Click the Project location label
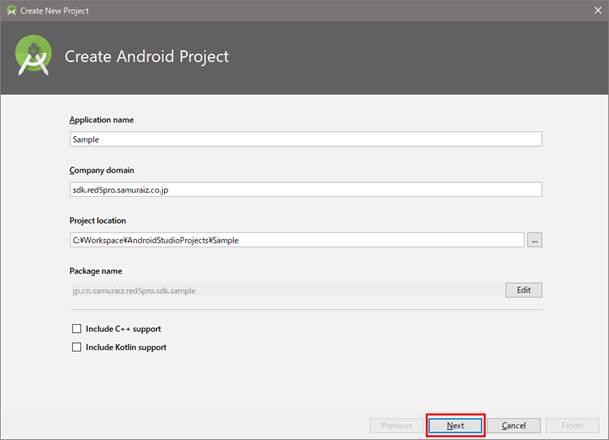The height and width of the screenshot is (440, 609). click(x=97, y=221)
